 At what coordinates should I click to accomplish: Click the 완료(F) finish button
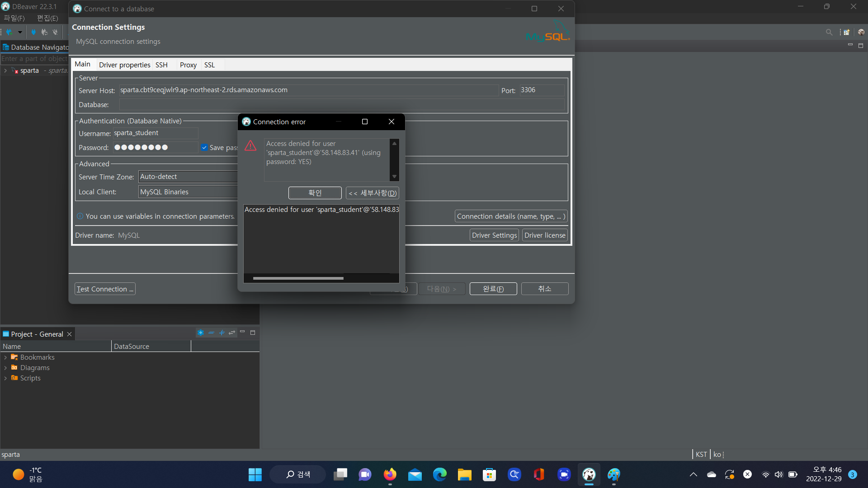pos(493,289)
